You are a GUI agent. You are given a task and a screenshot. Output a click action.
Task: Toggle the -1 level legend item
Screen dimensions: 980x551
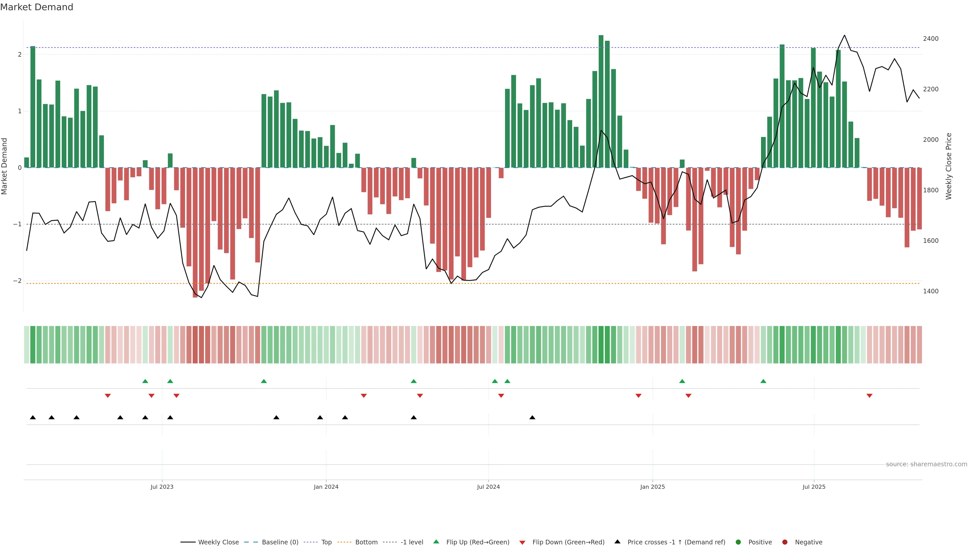(x=412, y=542)
